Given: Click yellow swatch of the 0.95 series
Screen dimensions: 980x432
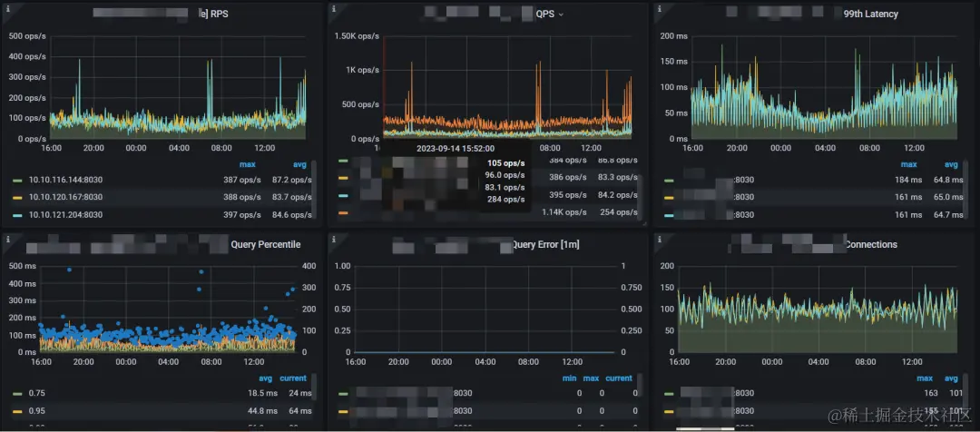Looking at the screenshot, I should pyautogui.click(x=17, y=412).
